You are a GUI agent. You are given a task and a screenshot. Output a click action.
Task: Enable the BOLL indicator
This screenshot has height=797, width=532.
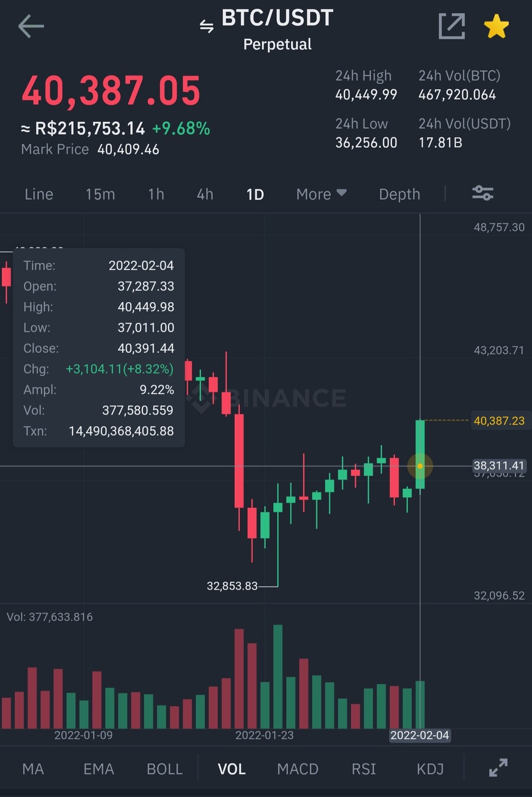164,769
